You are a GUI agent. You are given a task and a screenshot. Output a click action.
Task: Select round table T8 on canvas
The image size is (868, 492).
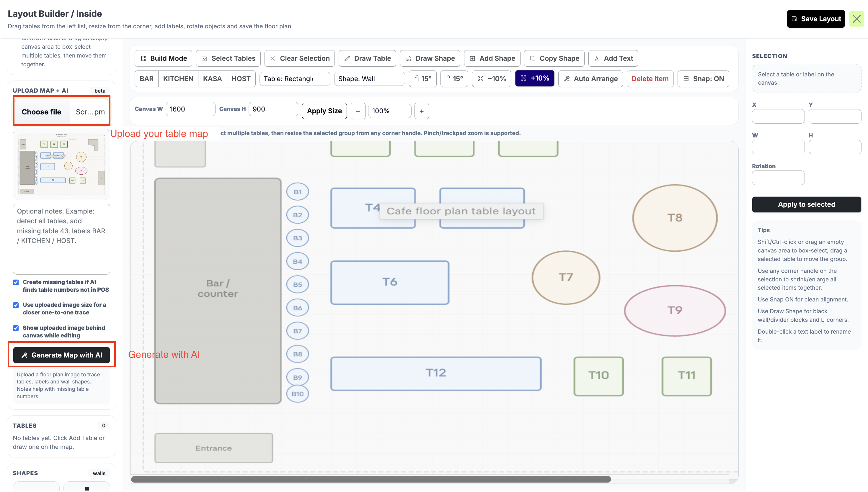click(675, 218)
